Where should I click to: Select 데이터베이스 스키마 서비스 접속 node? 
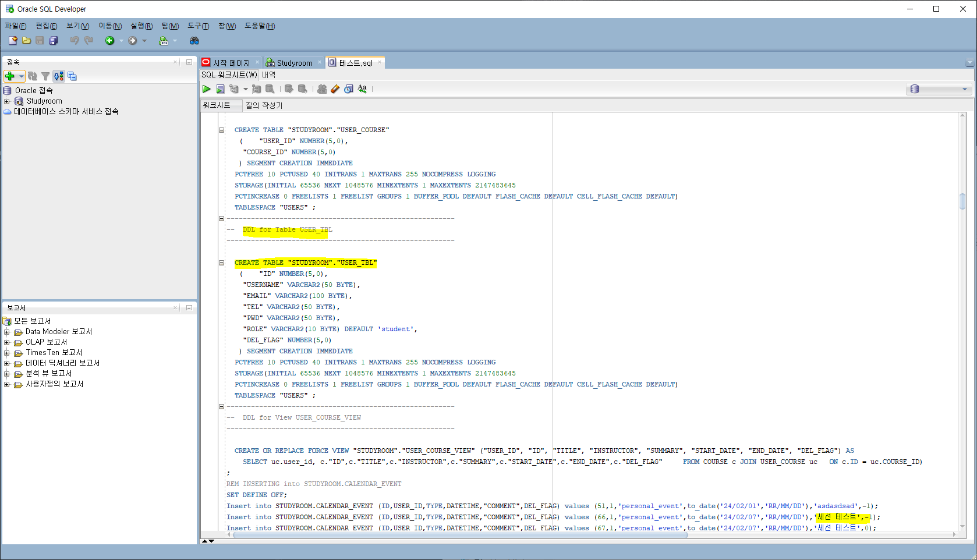[66, 112]
